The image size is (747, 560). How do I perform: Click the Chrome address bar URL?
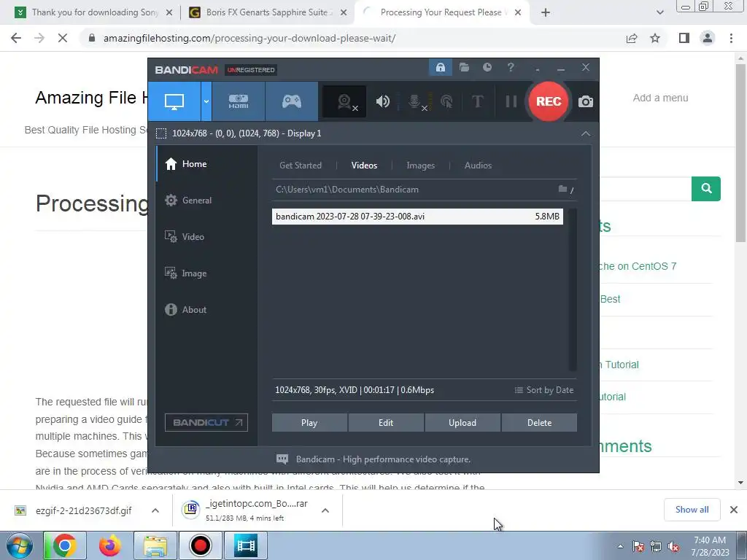point(249,38)
